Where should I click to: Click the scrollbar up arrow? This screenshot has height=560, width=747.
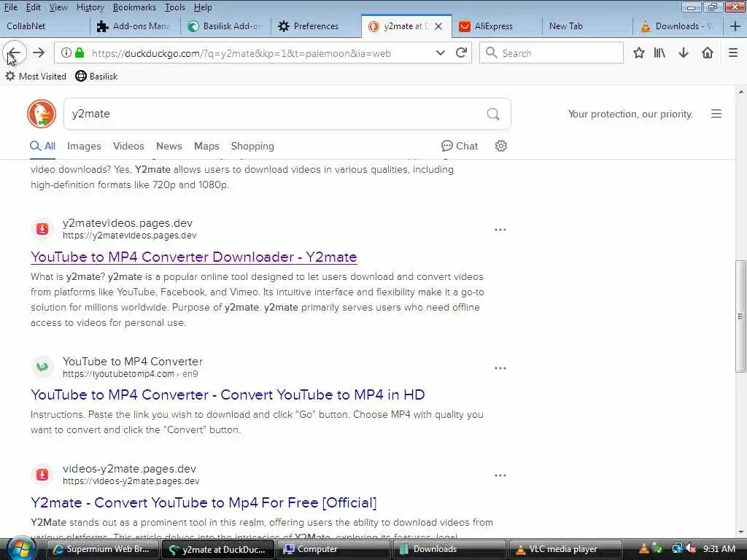[740, 91]
